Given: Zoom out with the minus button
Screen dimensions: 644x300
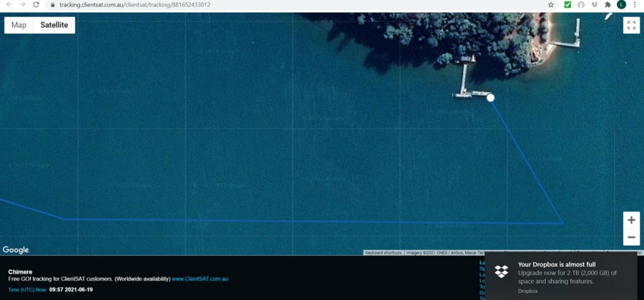Looking at the screenshot, I should coord(631,237).
